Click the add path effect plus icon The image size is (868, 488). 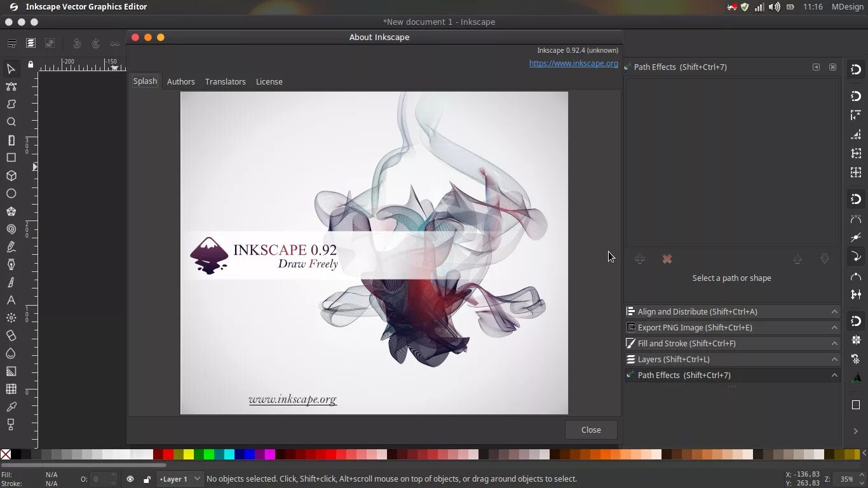tap(640, 259)
